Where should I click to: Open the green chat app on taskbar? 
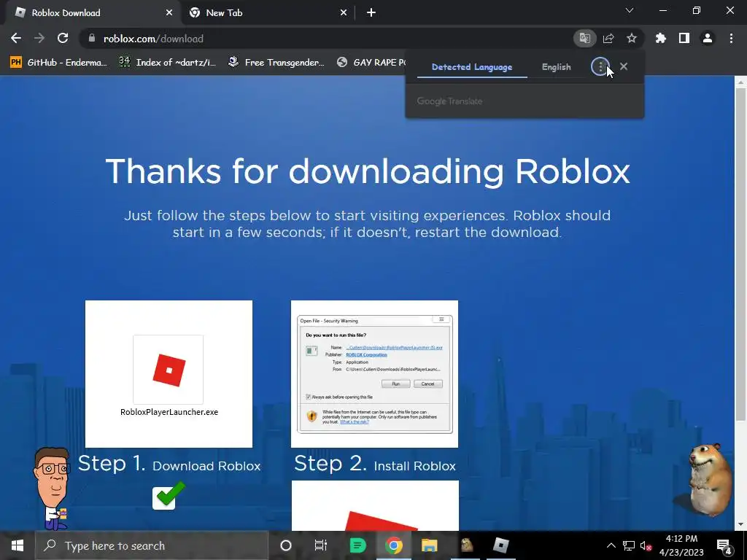[x=357, y=545]
